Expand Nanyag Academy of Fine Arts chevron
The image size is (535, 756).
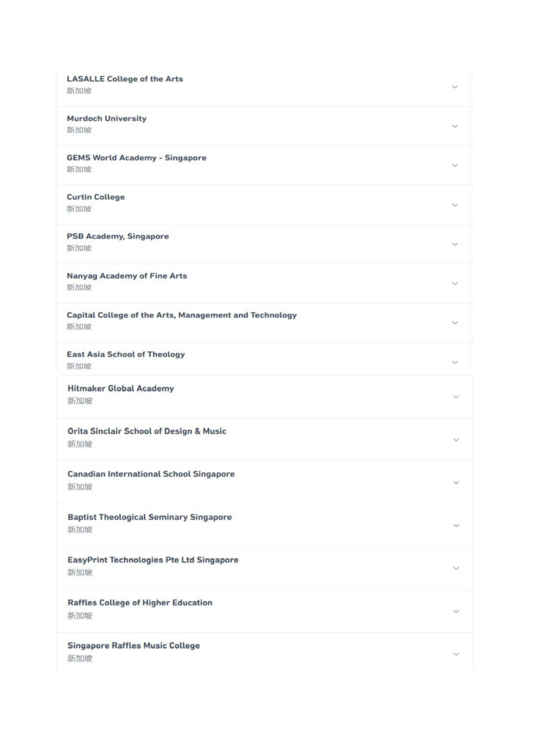(x=454, y=284)
